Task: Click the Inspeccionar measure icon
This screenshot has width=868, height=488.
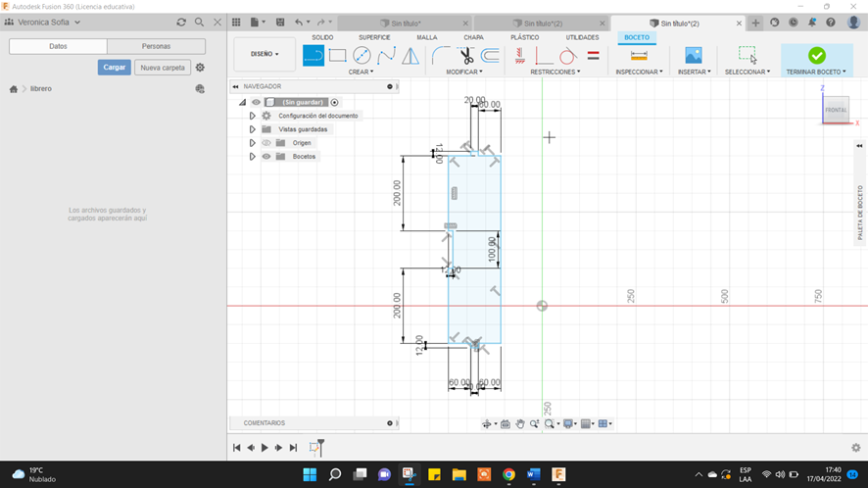Action: [639, 55]
